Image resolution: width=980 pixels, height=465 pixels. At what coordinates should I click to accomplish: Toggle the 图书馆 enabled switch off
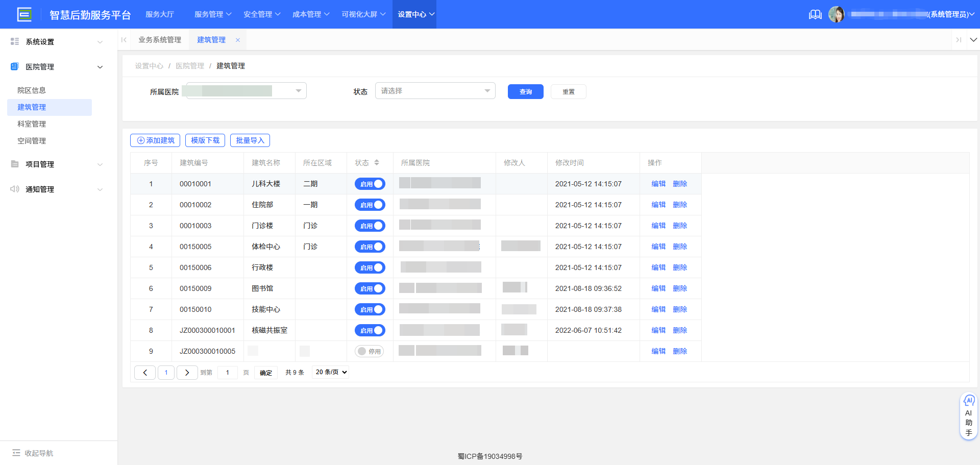[x=370, y=288]
